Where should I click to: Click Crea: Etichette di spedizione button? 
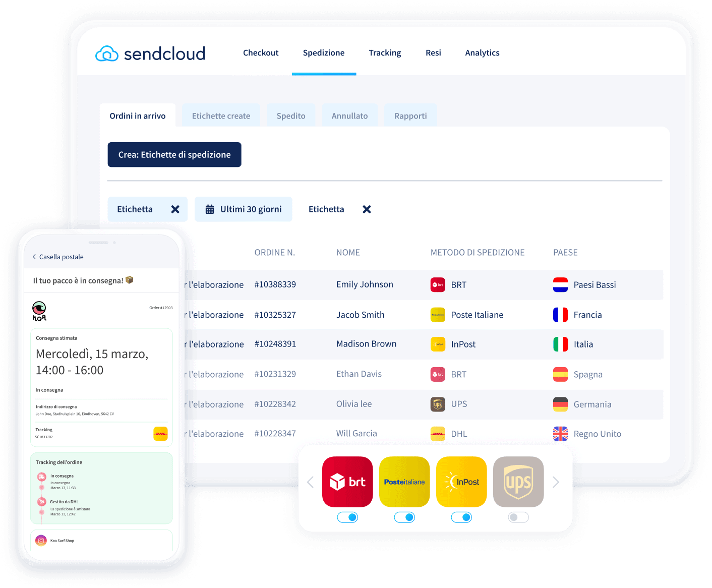pos(174,155)
